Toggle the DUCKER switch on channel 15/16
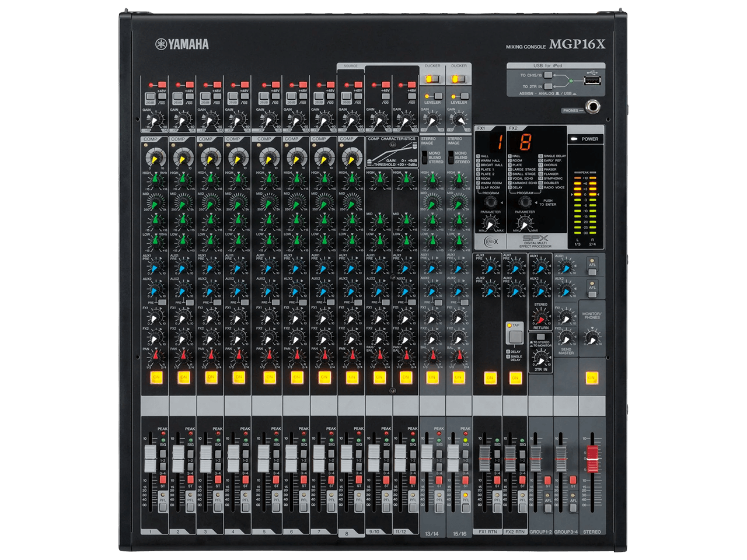This screenshot has height=560, width=747. pos(459,78)
